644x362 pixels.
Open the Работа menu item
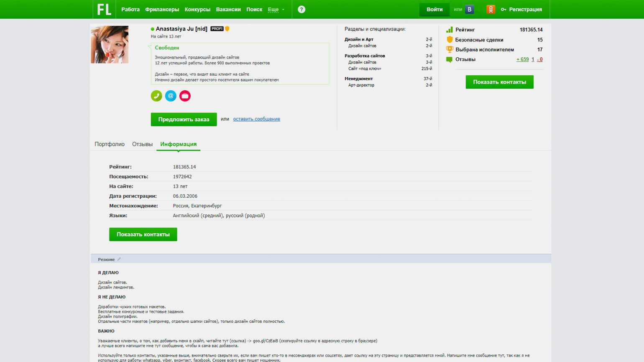pos(130,9)
